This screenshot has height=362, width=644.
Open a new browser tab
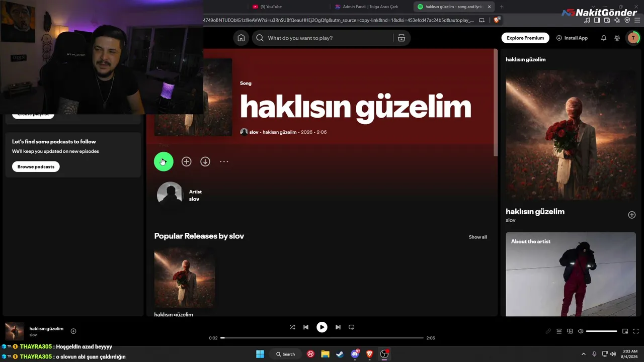(502, 7)
